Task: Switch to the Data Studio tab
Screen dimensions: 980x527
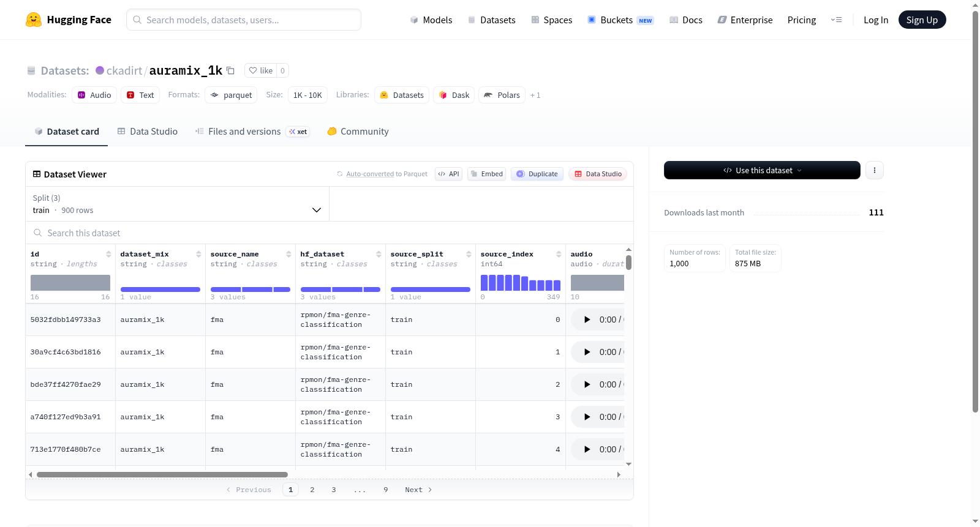Action: pos(148,132)
